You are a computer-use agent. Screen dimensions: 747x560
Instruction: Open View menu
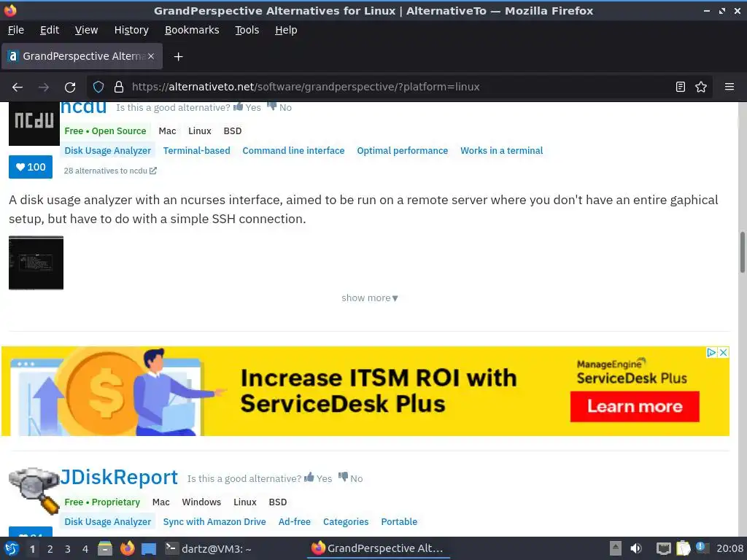pyautogui.click(x=86, y=30)
